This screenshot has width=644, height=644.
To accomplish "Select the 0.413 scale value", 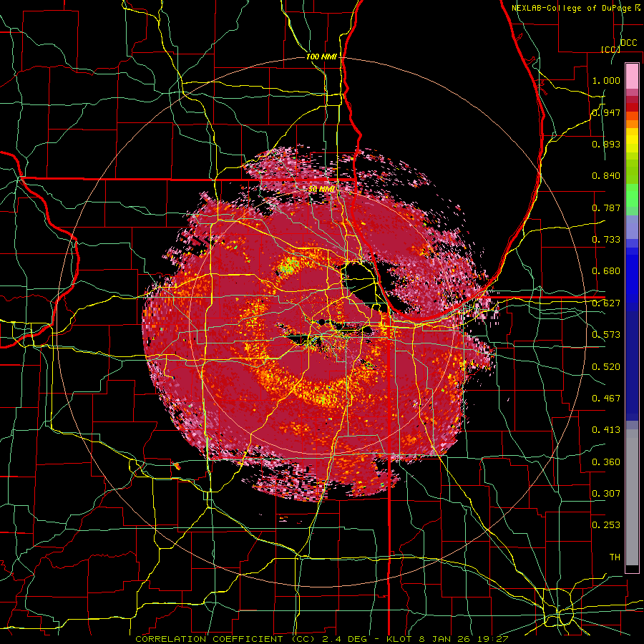I will [x=606, y=430].
